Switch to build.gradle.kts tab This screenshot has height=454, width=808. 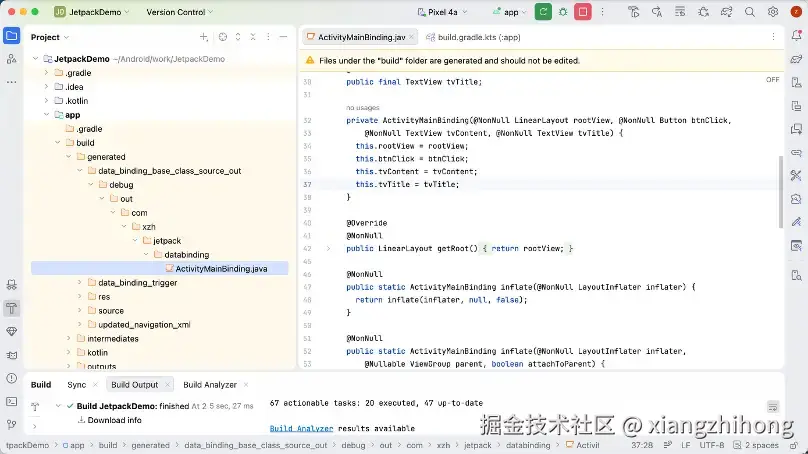click(473, 37)
